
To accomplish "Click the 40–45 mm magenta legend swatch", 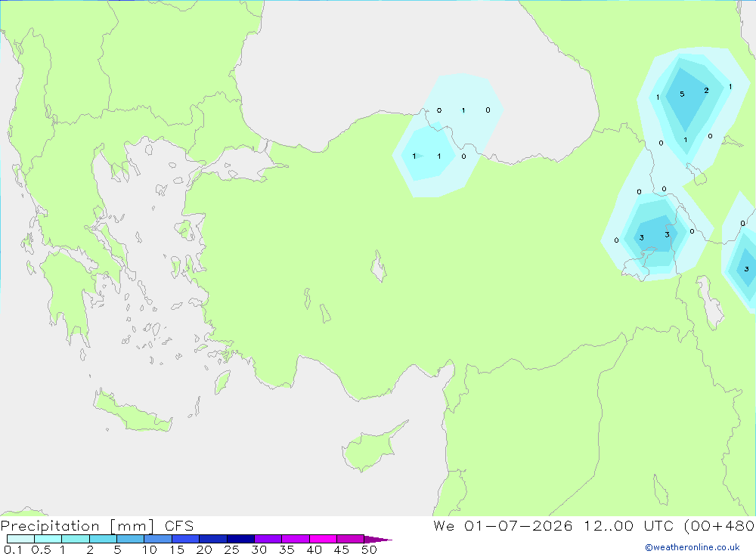I will (323, 539).
